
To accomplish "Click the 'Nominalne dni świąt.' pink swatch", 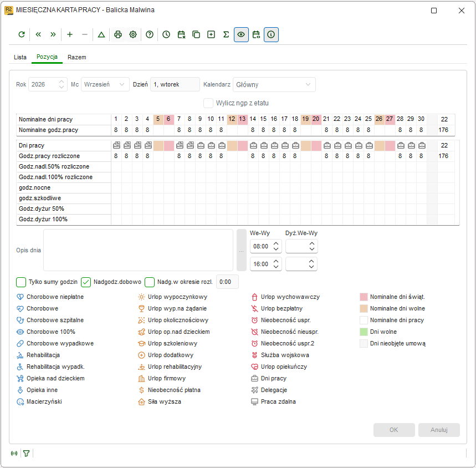I will coord(364,297).
